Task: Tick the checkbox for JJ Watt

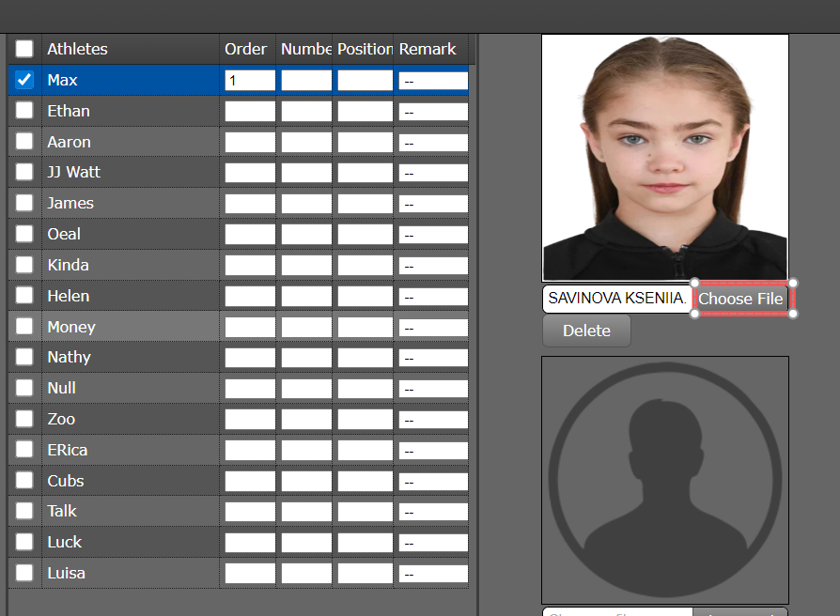Action: pos(24,173)
